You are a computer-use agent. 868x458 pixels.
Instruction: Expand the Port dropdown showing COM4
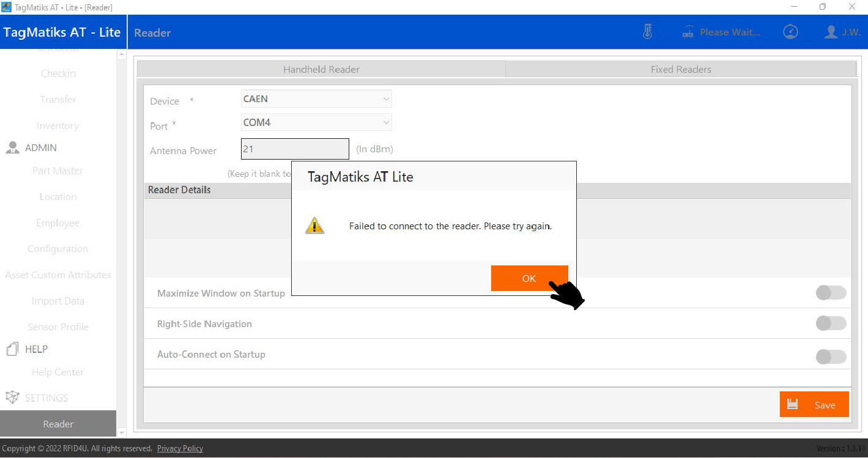316,122
